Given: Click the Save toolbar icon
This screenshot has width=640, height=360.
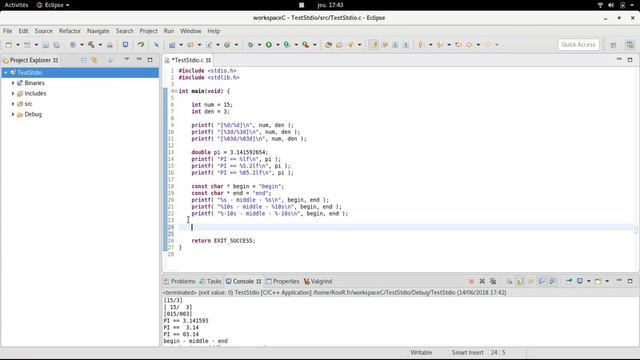Looking at the screenshot, I should point(45,44).
